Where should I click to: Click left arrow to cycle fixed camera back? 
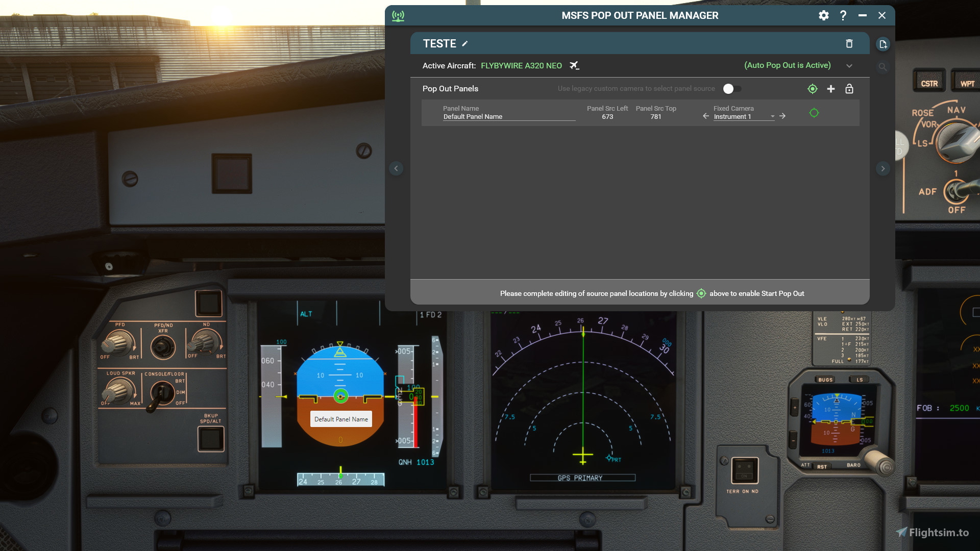705,116
